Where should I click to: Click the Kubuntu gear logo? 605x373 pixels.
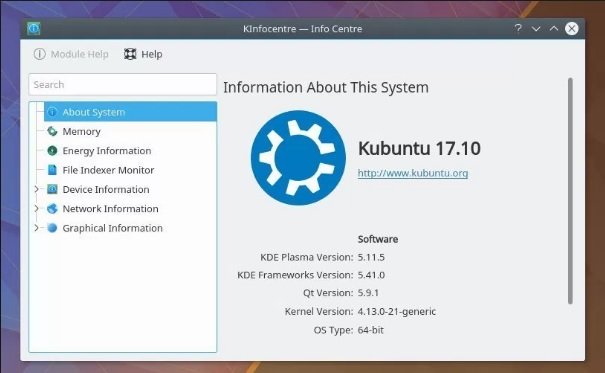pyautogui.click(x=298, y=158)
